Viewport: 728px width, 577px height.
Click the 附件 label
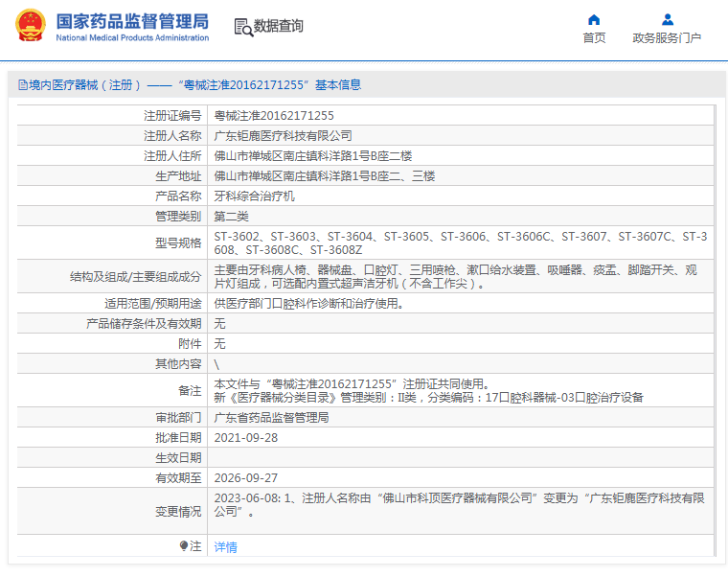(x=190, y=343)
